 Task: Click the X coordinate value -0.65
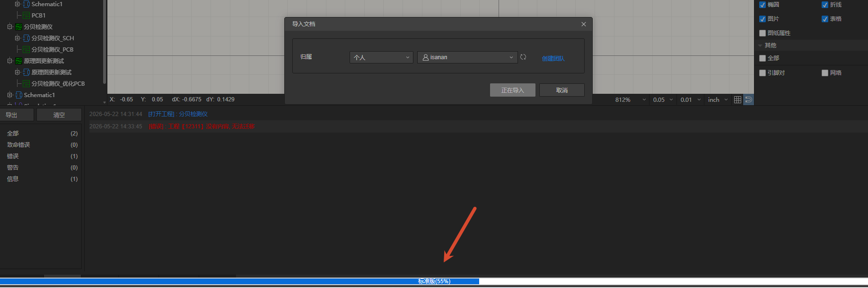point(126,99)
